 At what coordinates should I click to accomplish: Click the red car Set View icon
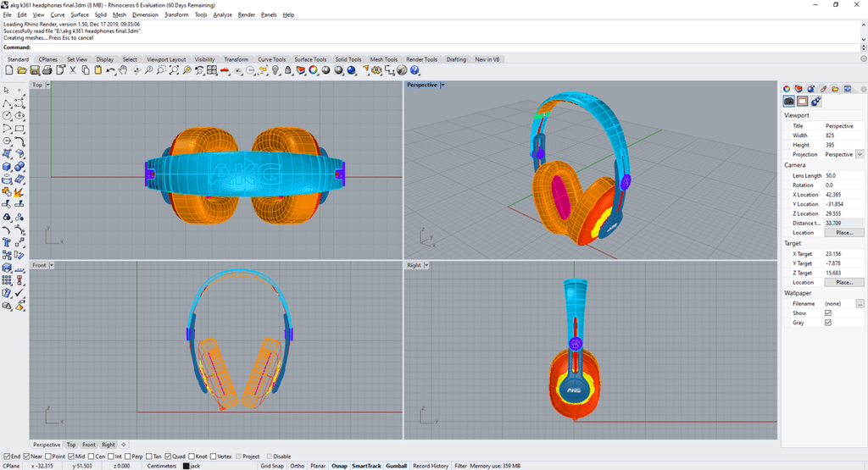click(x=225, y=70)
